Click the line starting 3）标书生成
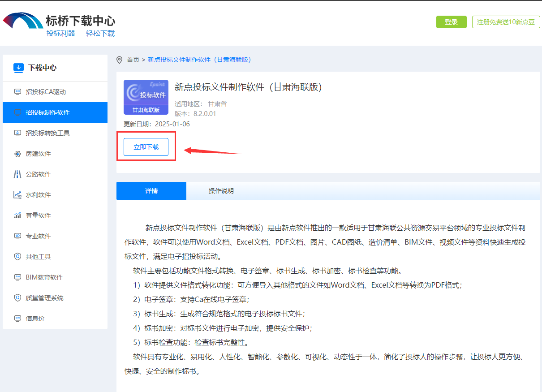542x392 pixels. [x=219, y=314]
